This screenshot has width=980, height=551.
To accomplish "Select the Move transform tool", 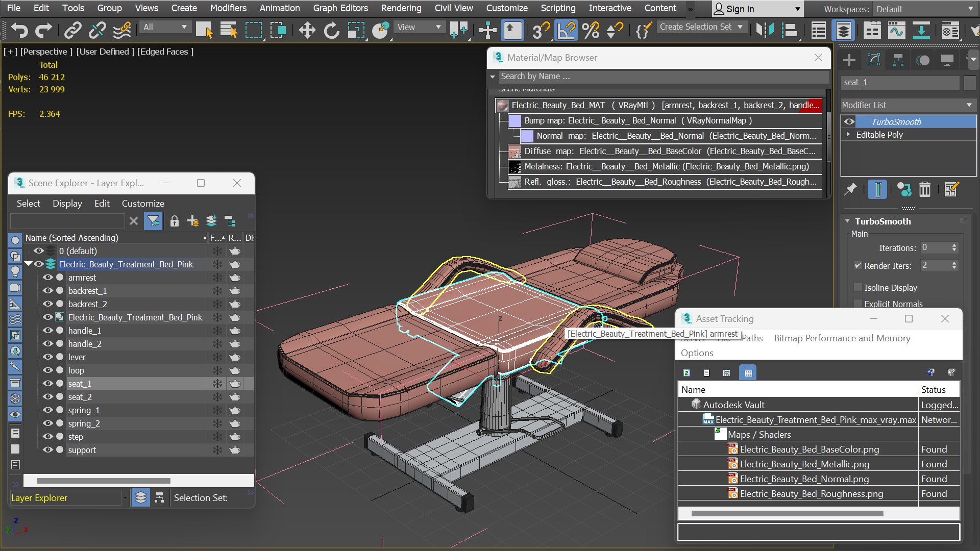I will [307, 31].
